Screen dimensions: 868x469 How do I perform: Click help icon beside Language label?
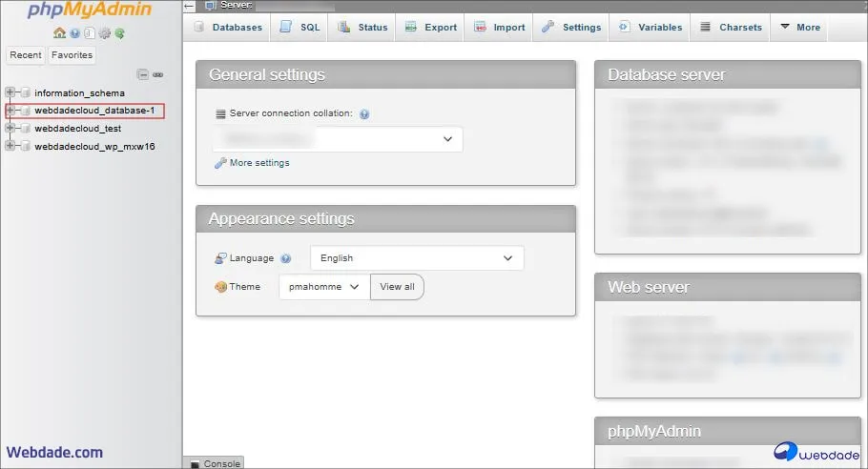286,258
